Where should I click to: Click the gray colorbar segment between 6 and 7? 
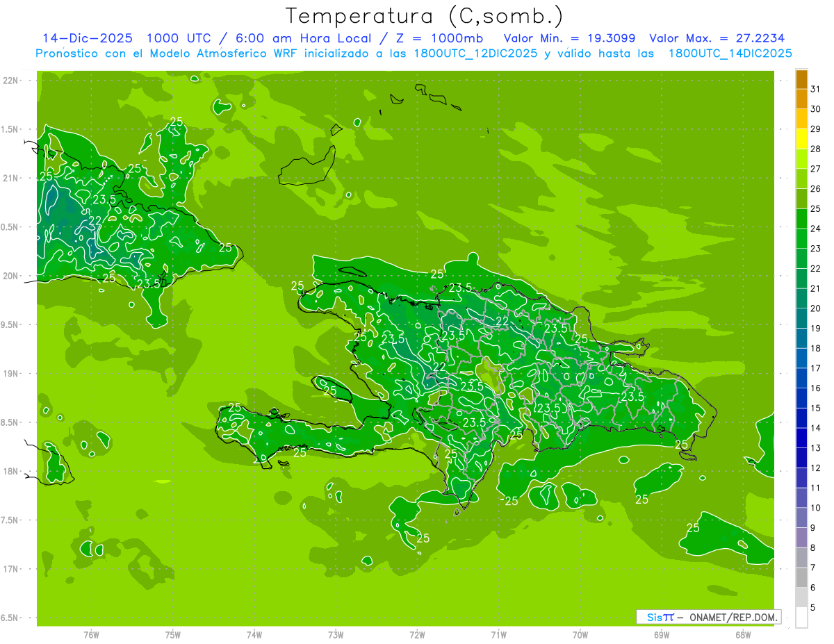[x=801, y=577]
